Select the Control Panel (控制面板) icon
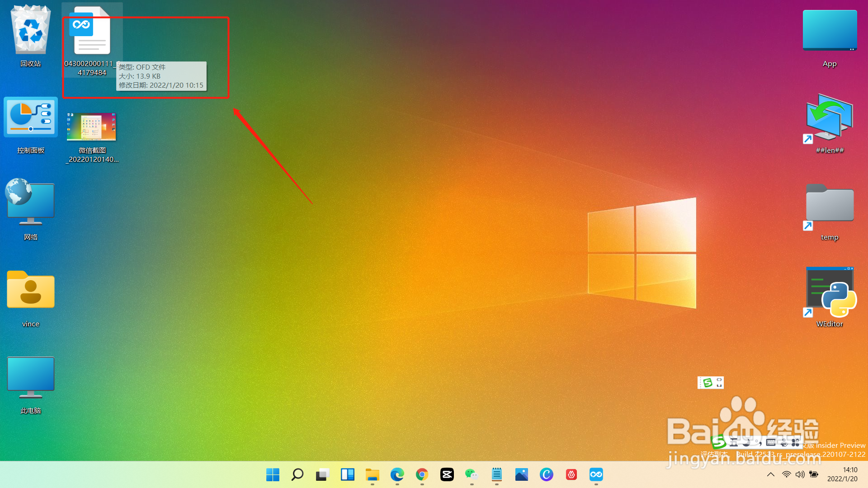Image resolution: width=868 pixels, height=488 pixels. coord(30,117)
